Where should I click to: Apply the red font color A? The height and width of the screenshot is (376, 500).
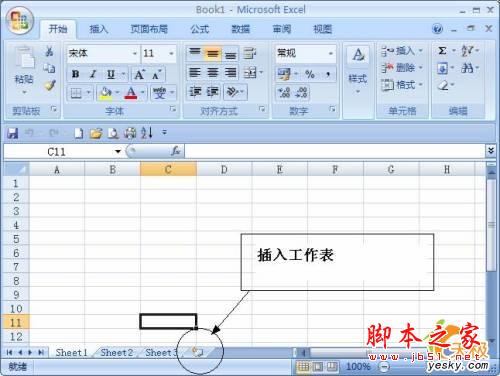(131, 92)
